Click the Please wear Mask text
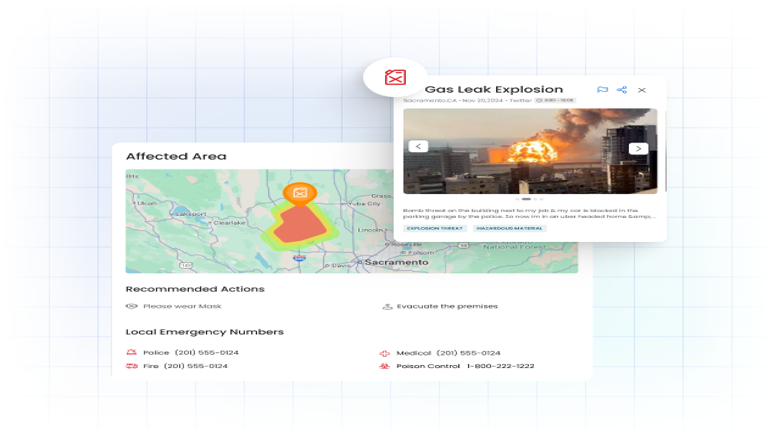This screenshot has width=780, height=439. (x=182, y=306)
